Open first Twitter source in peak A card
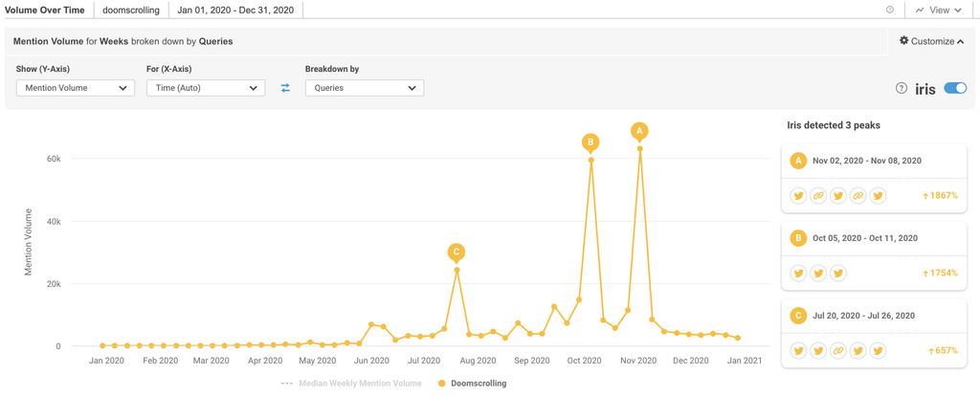The image size is (980, 397). tap(798, 196)
